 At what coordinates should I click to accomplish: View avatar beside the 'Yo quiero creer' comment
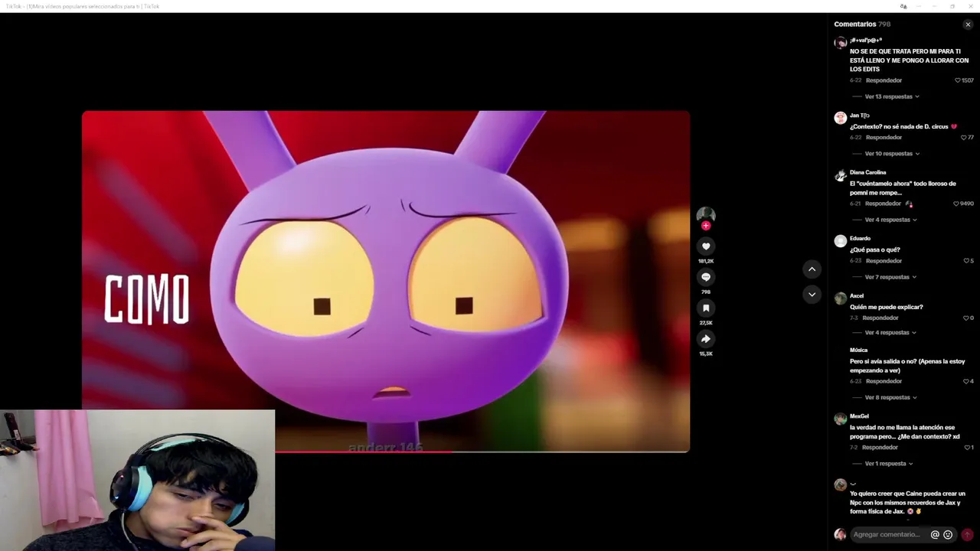point(841,484)
